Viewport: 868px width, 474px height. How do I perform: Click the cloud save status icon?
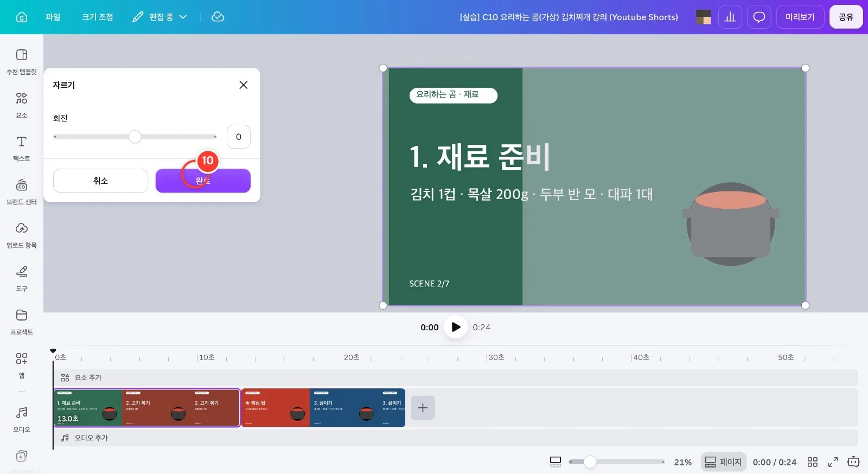click(218, 17)
